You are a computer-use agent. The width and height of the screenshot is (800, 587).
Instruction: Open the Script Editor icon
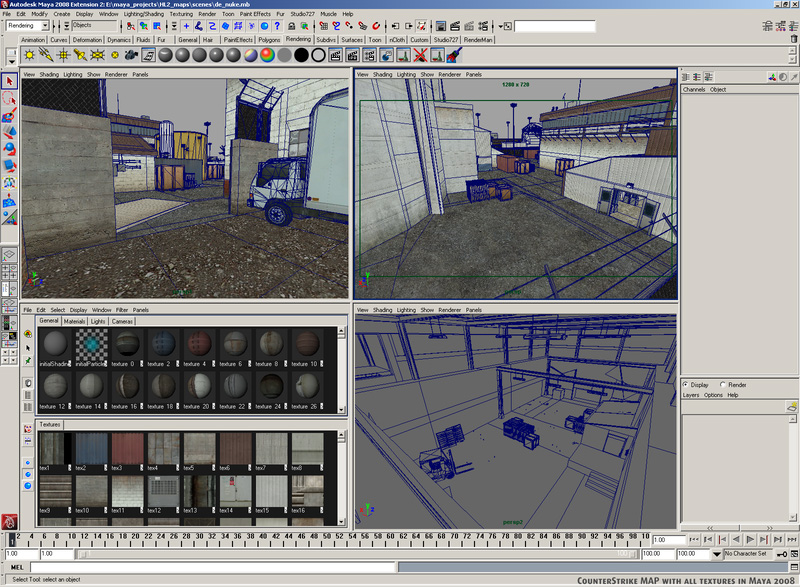(x=794, y=567)
